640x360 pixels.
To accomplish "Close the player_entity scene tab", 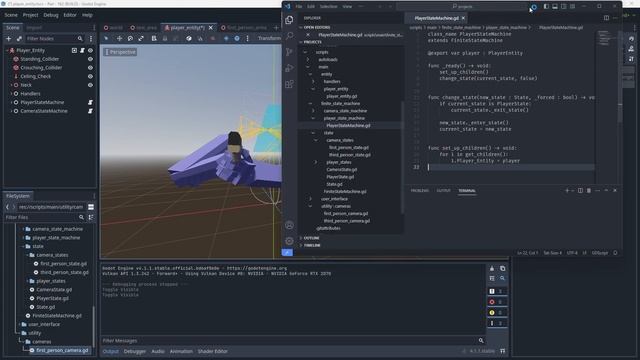I will pyautogui.click(x=211, y=28).
